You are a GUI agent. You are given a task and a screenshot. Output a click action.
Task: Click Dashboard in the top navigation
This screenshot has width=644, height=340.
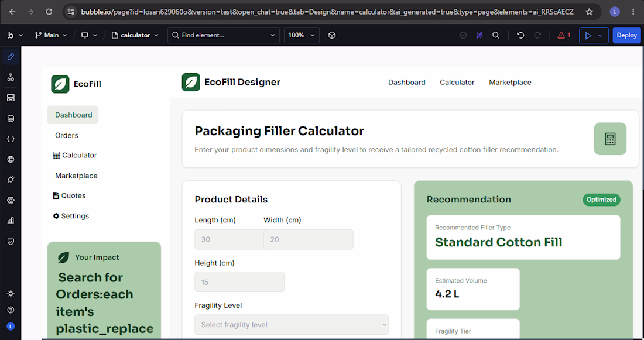[x=407, y=82]
